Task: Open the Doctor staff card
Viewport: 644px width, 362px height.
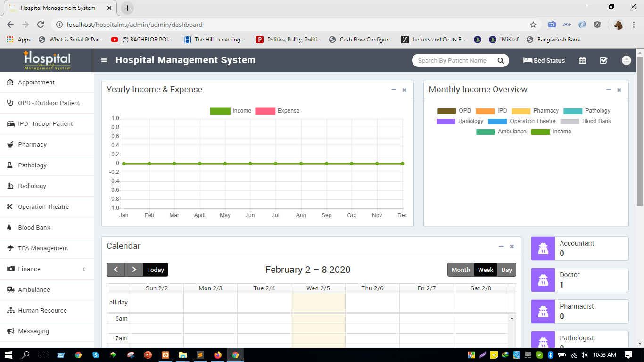Action: click(580, 280)
